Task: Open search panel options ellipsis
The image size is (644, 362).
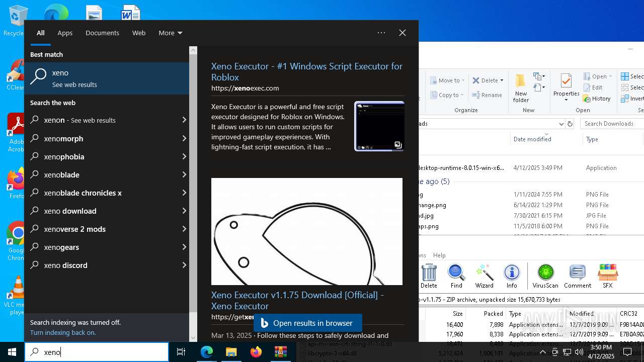Action: [x=381, y=33]
